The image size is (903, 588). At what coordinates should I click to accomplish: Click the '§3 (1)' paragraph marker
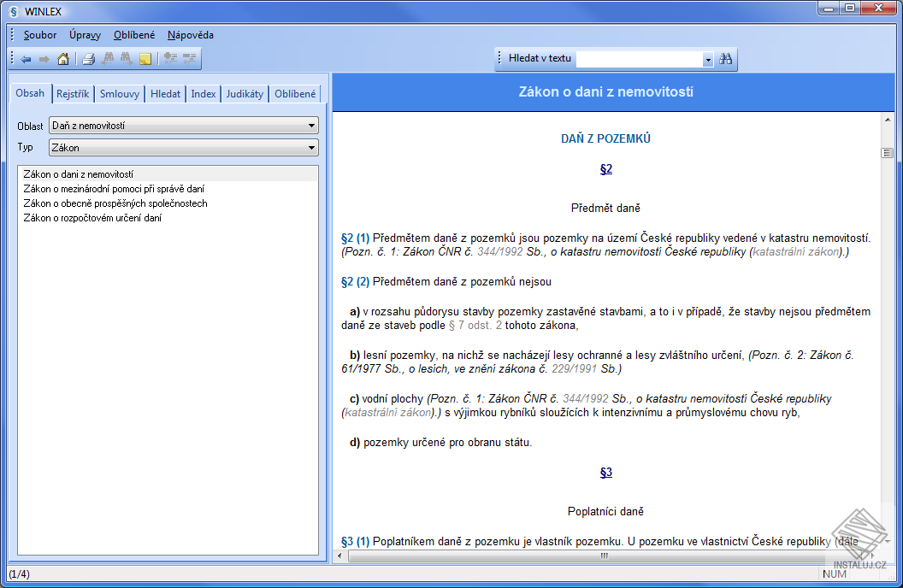coord(355,541)
